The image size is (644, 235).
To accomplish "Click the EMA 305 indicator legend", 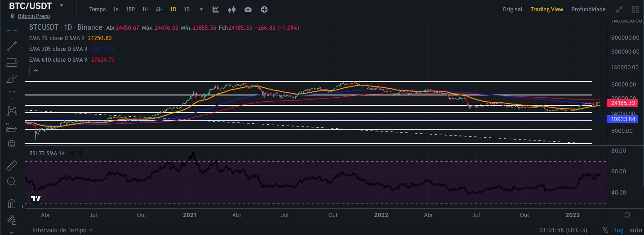I will pyautogui.click(x=58, y=49).
